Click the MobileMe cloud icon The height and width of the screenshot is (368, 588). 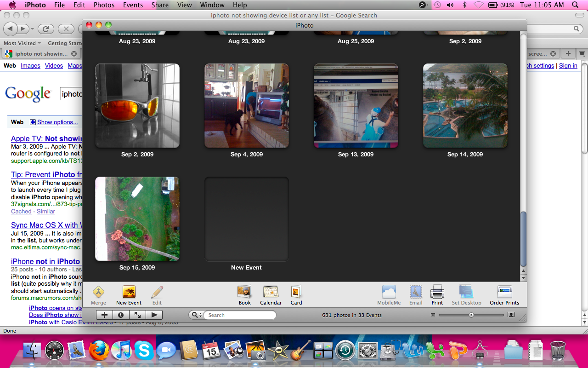tap(389, 292)
